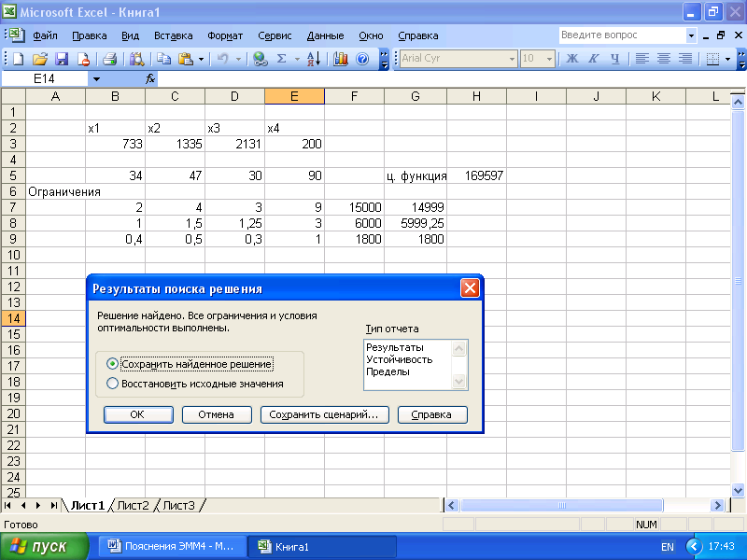Click the vertical scrollbar down arrow
Screen dimensions: 747x560
coord(738,490)
